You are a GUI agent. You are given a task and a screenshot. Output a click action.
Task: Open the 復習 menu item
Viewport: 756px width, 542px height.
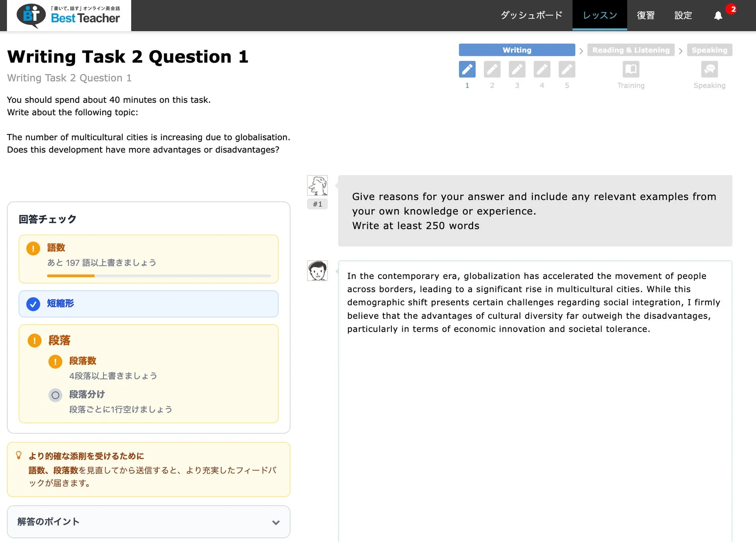646,15
